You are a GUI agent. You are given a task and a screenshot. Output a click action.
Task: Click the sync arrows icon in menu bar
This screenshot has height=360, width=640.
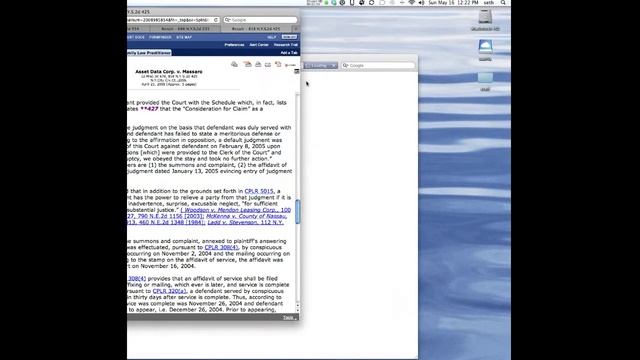(371, 2)
